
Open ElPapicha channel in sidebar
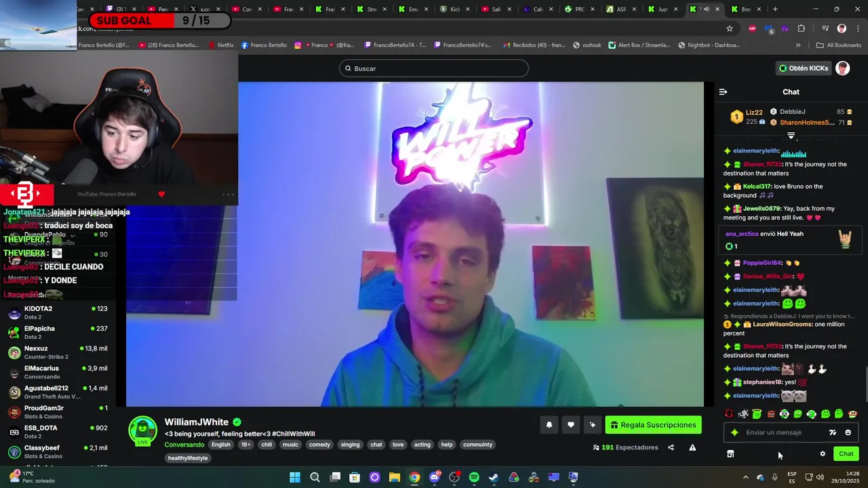58,332
